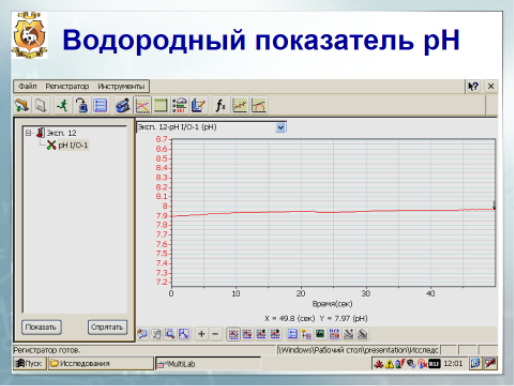
Task: Click the linear fit scatter plot icon
Action: [240, 105]
